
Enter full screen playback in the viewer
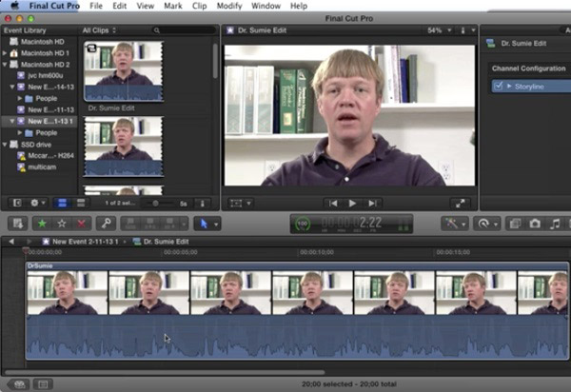click(x=460, y=203)
